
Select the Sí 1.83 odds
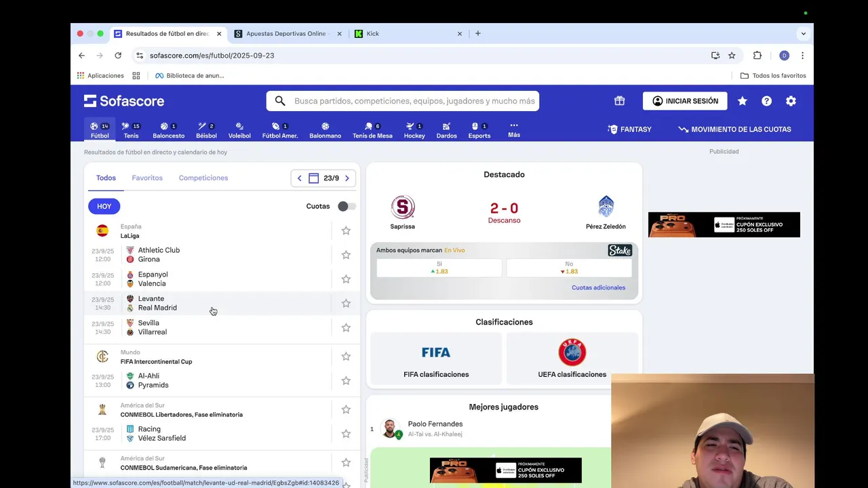click(439, 268)
